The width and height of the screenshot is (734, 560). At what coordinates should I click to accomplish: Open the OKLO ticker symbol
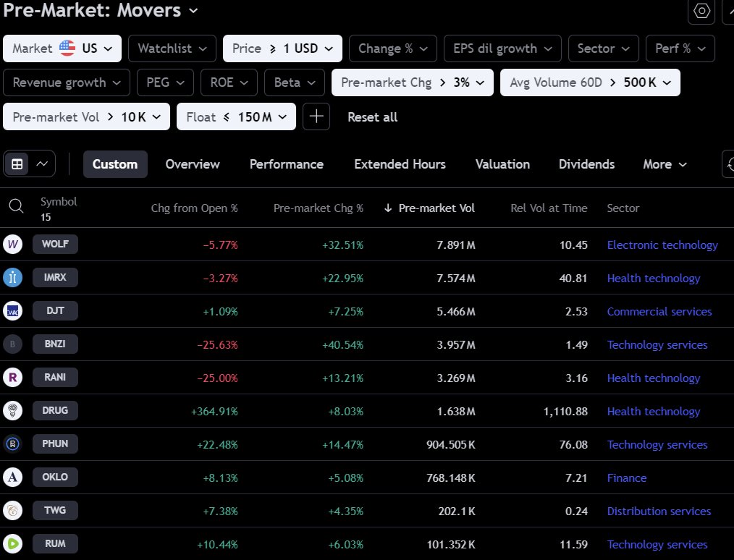[x=55, y=477]
